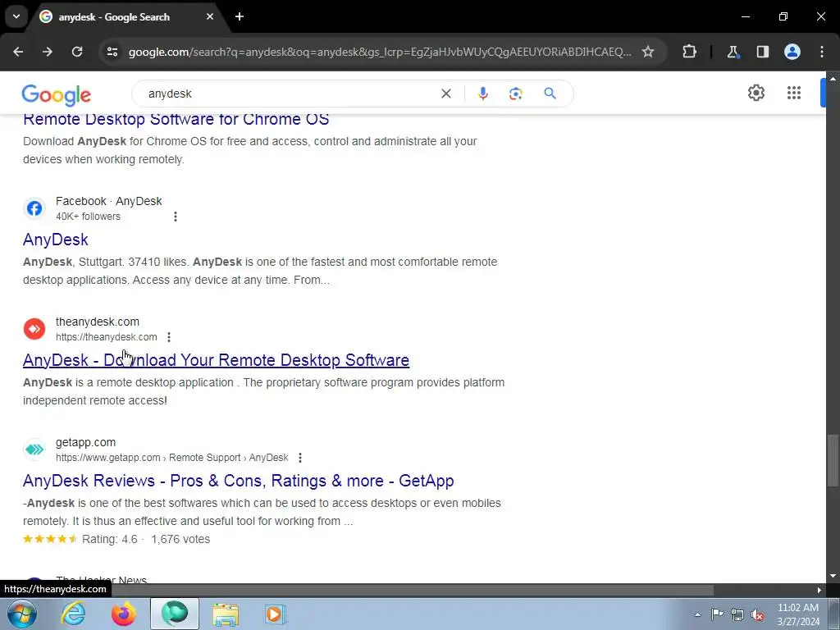Click the address bar URL
840x630 pixels.
click(380, 52)
